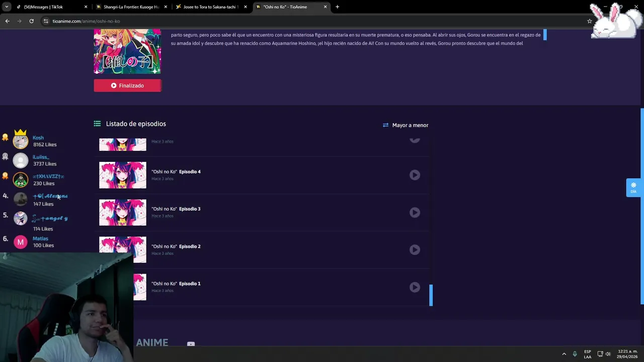The width and height of the screenshot is (644, 362).
Task: Open display settings tray icon
Action: coord(600,354)
